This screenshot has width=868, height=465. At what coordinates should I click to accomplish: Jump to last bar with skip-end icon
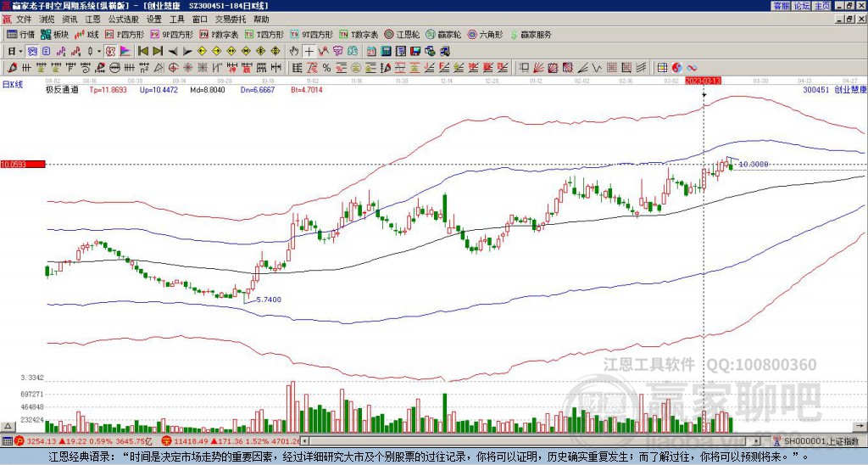(158, 52)
